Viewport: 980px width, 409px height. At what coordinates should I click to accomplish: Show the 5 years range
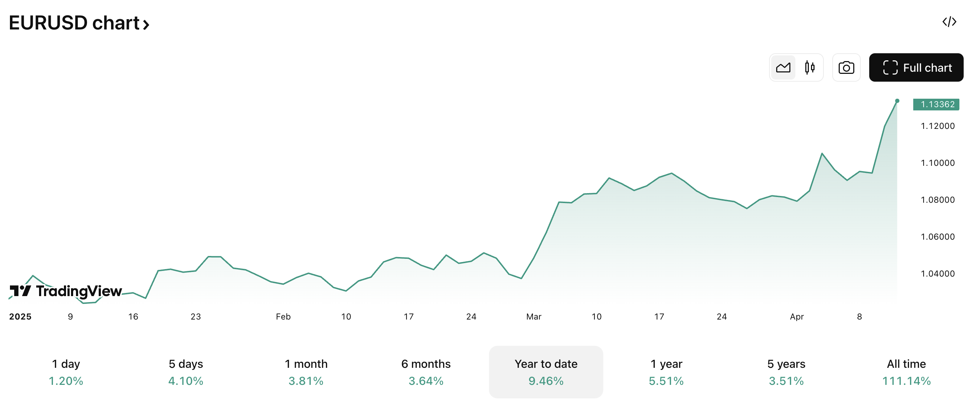tap(786, 372)
